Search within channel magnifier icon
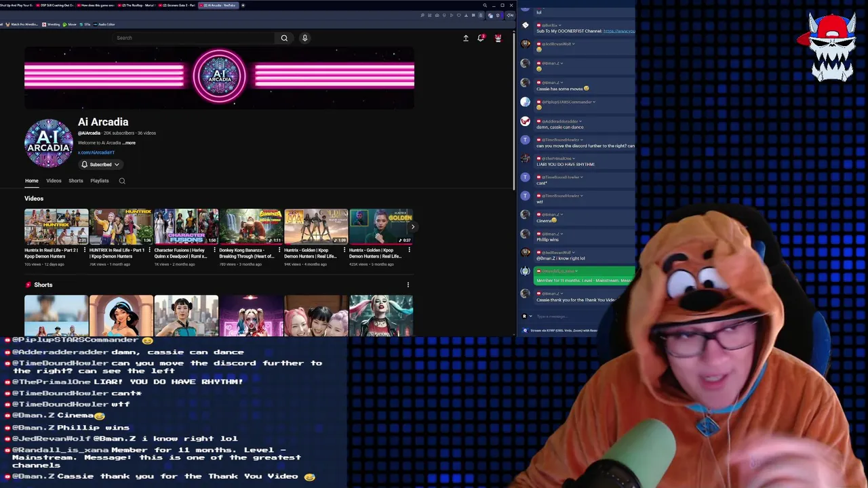The image size is (868, 488). tap(122, 181)
